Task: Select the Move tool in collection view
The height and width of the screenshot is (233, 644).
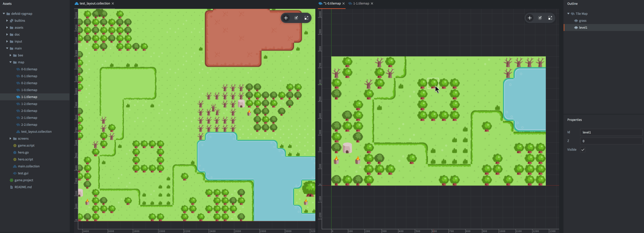Action: pos(286,18)
